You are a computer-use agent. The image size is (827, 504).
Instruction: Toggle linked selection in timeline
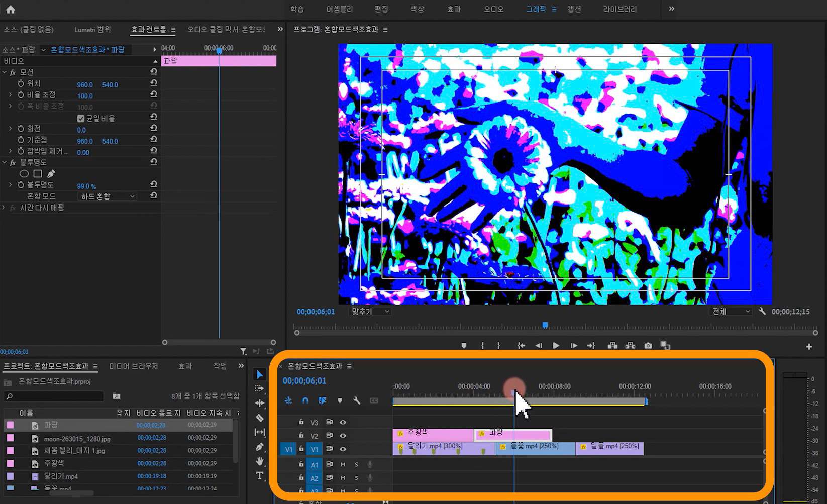click(x=323, y=400)
